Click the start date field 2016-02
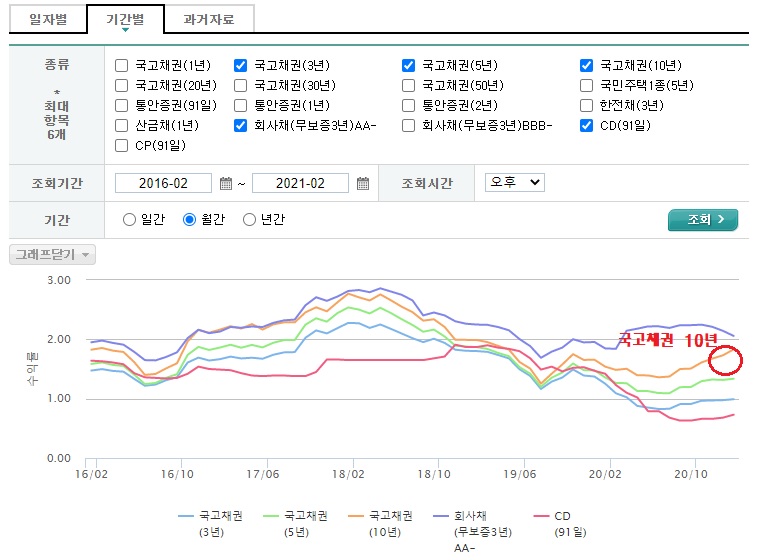Screen dimensions: 759x560 [x=163, y=183]
